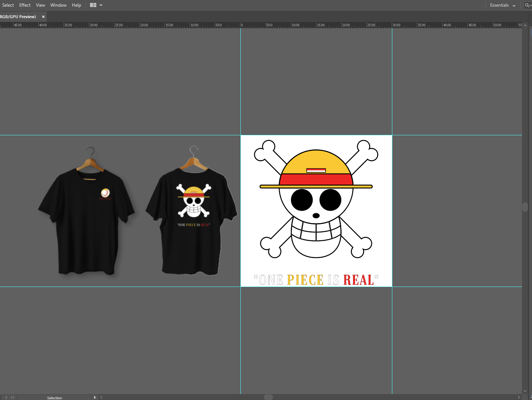532x400 pixels.
Task: Select the RGB/GPU Preview document tab
Action: click(x=18, y=17)
